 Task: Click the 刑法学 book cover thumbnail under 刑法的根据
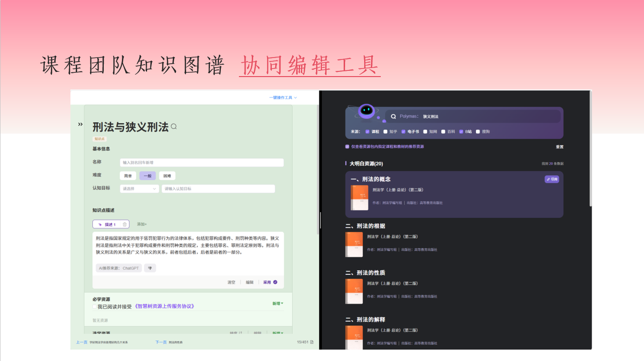(354, 244)
